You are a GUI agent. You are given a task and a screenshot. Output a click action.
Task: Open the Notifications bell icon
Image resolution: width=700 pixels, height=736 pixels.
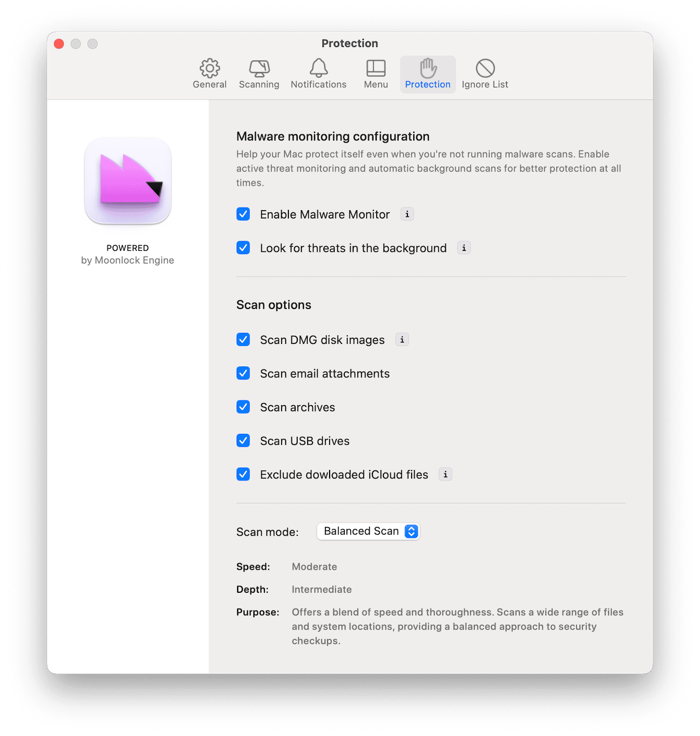(319, 73)
